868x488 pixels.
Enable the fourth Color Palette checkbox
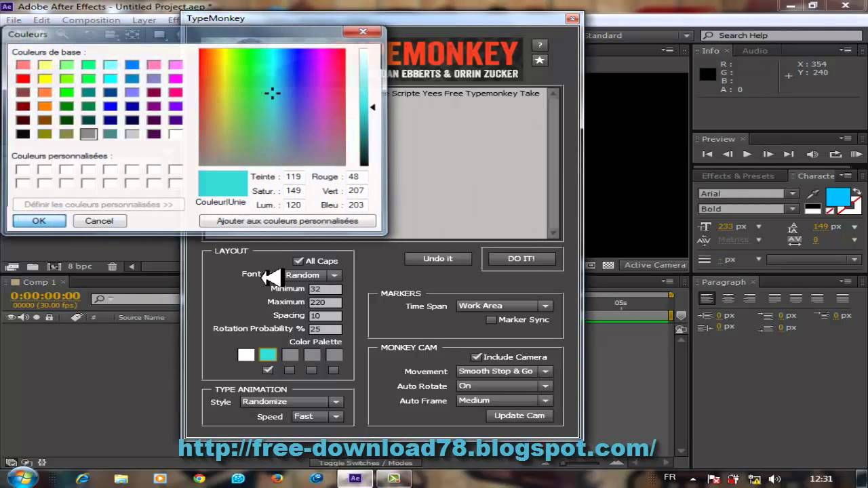click(x=334, y=370)
